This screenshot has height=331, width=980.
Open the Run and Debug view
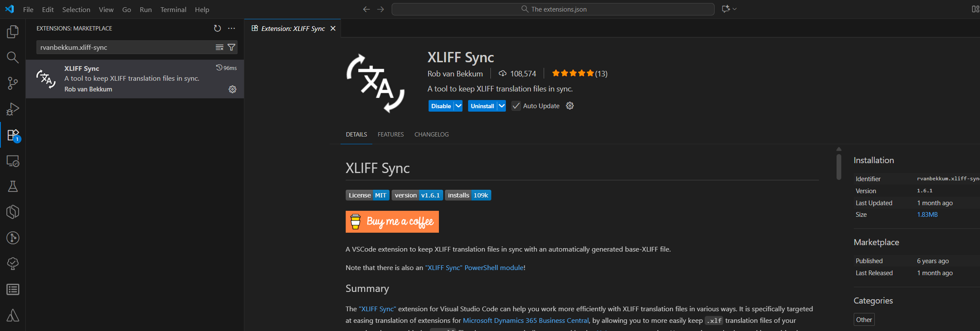coord(13,109)
